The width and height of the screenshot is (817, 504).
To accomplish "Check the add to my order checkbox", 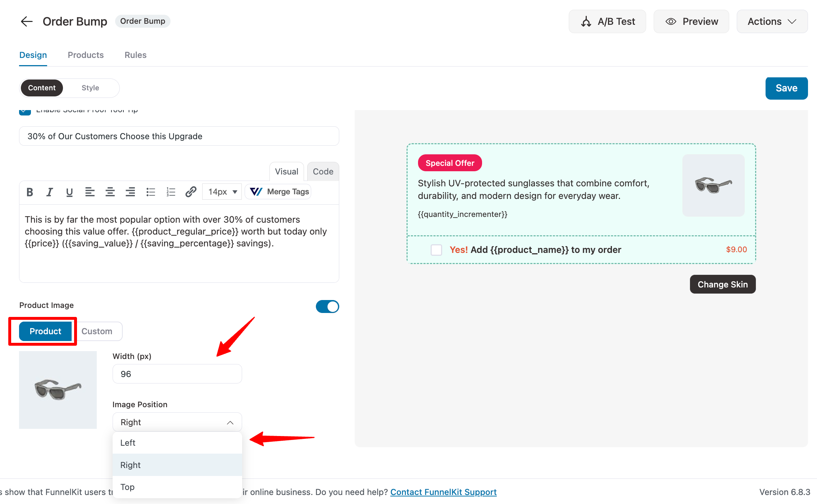I will pos(436,250).
